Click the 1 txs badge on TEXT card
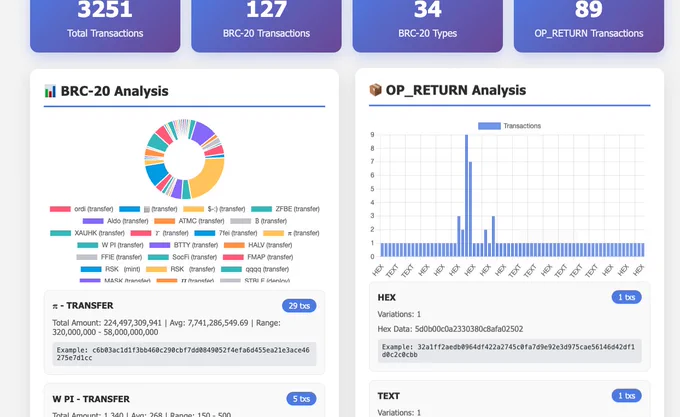 pos(627,396)
